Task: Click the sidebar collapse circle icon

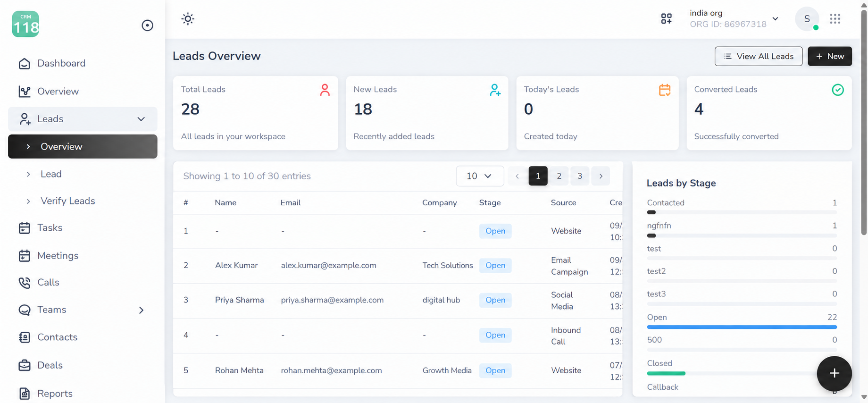Action: point(147,25)
